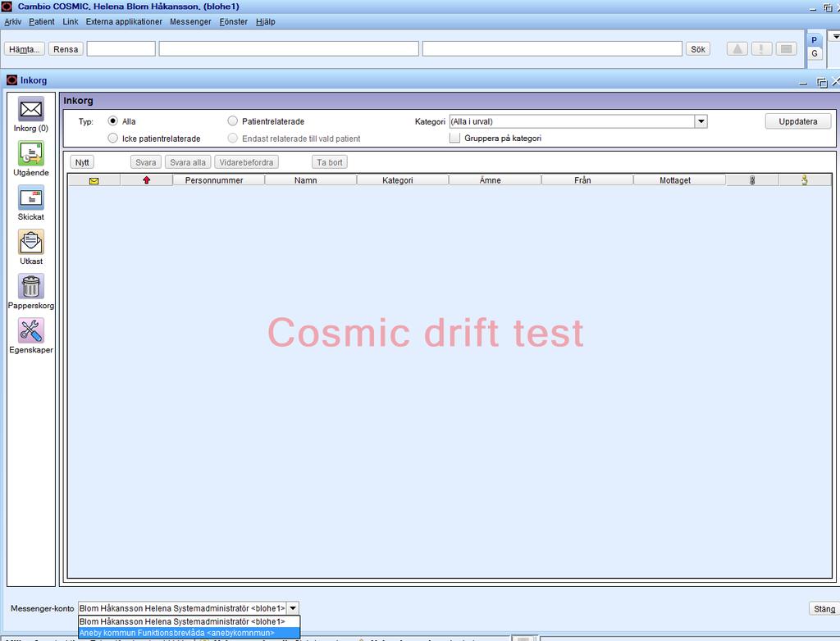Click the exclamation mark toolbar icon
Viewport: 840px width, 641px height.
pos(761,48)
